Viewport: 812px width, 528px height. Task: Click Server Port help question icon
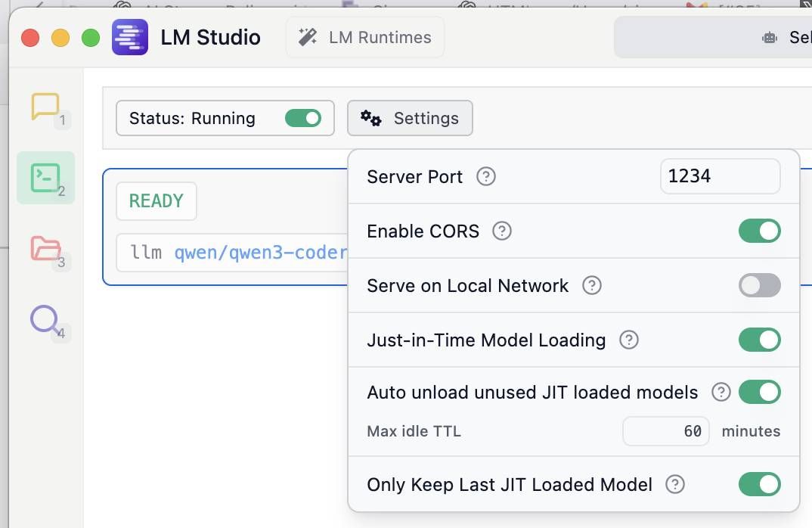tap(486, 177)
